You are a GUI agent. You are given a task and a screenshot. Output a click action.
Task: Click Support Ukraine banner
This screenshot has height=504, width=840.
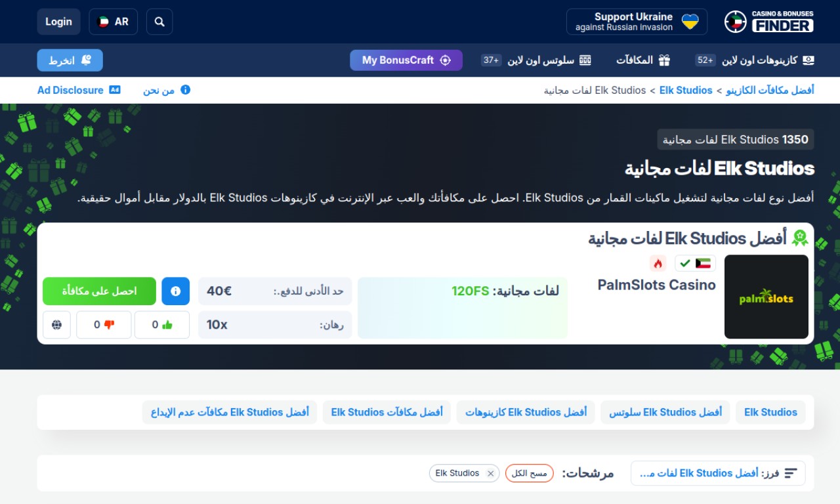tap(637, 22)
